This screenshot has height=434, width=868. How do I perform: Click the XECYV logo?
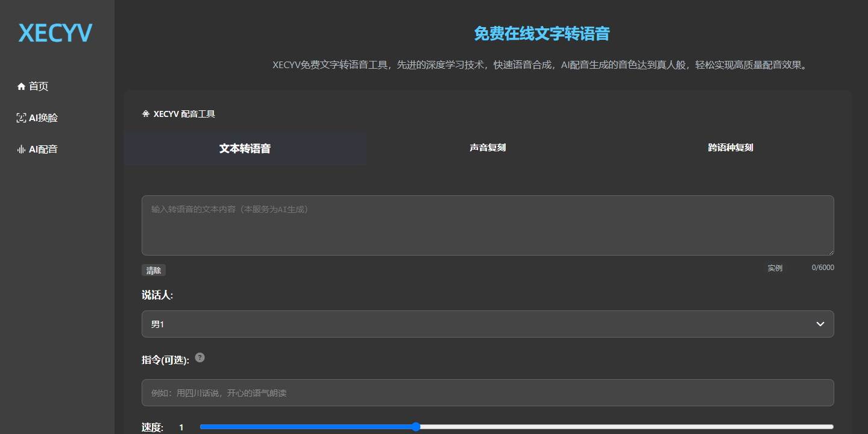[x=55, y=33]
